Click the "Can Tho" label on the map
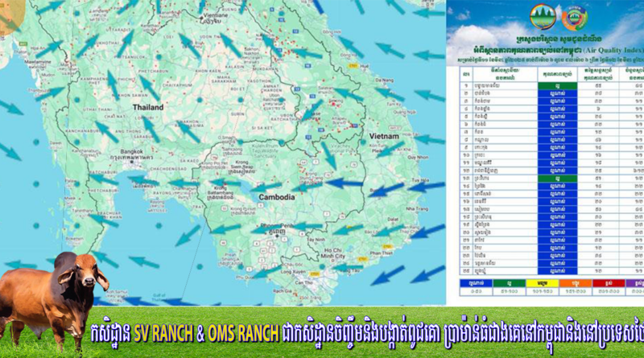The image size is (644, 358). pyautogui.click(x=303, y=282)
